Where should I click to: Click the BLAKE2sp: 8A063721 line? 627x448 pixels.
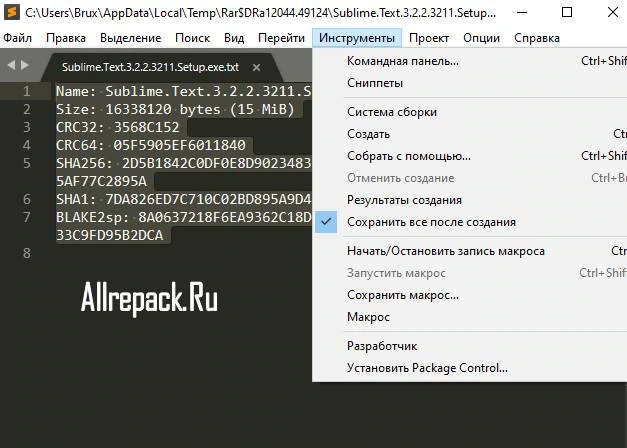click(184, 217)
